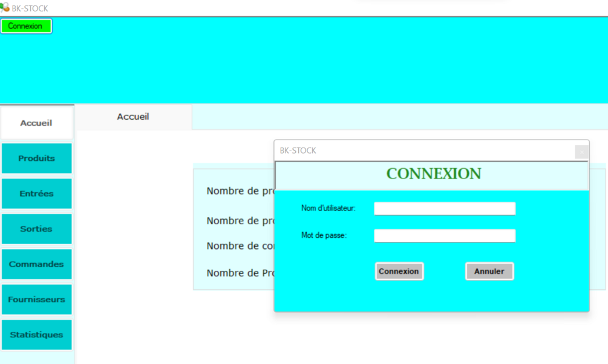Open the Produits section
This screenshot has height=364, width=608.
[36, 158]
